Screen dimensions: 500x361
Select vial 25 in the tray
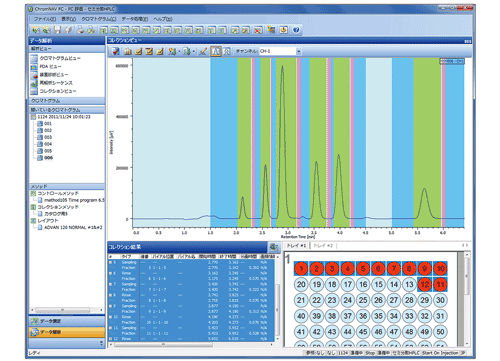pos(363,300)
